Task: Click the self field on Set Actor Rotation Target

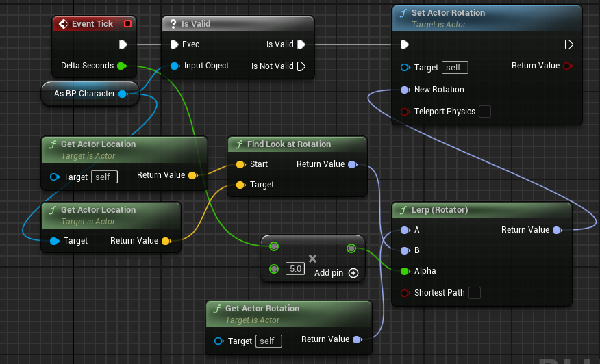Action: (x=455, y=68)
